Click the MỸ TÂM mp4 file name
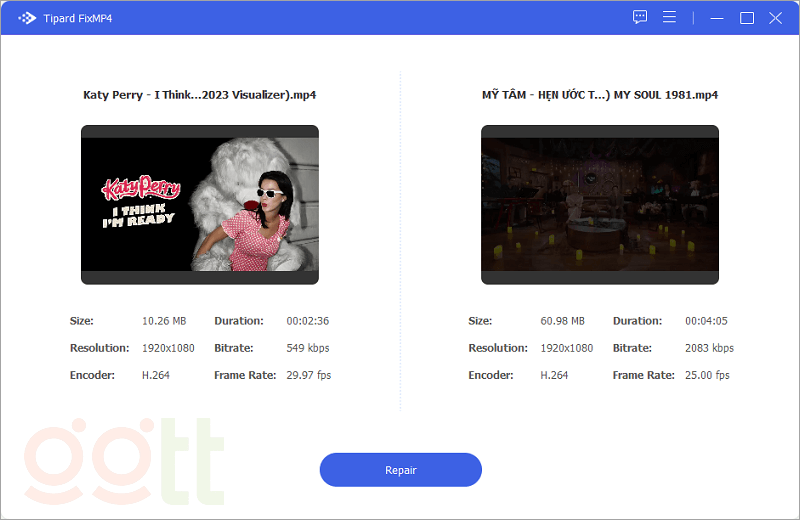Screen dimensions: 800x520 (x=600, y=95)
